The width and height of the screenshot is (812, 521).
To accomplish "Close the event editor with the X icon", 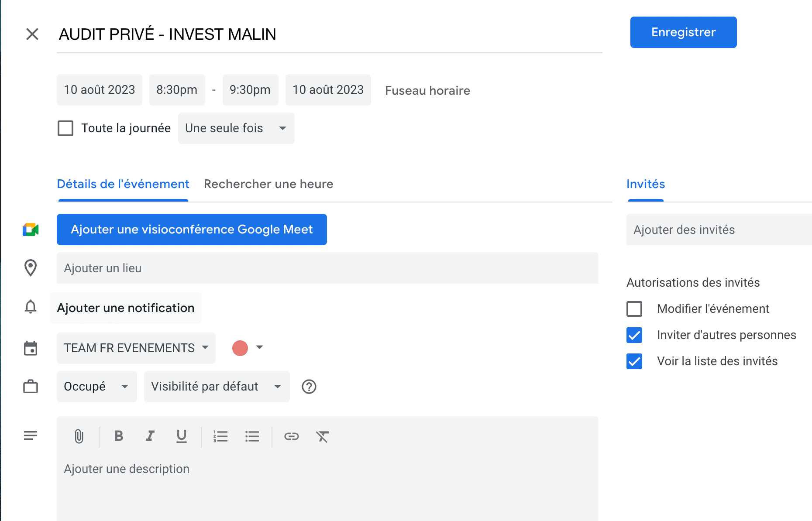I will coord(32,34).
